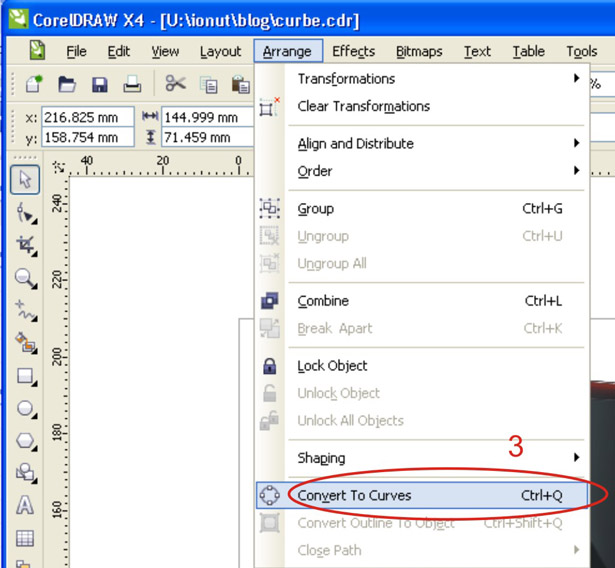This screenshot has width=615, height=568.
Task: Open the View menu
Action: 165,51
